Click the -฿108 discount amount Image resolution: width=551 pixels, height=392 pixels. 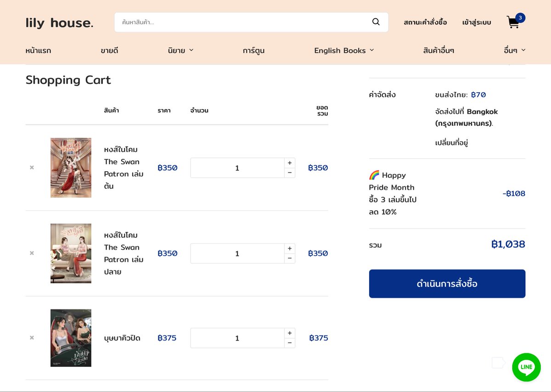click(514, 193)
